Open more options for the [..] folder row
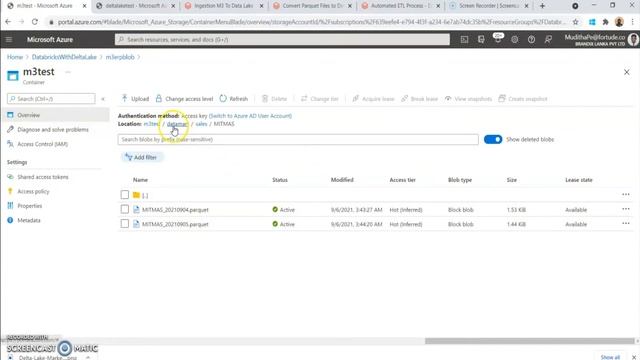This screenshot has width=640, height=360. [x=626, y=195]
